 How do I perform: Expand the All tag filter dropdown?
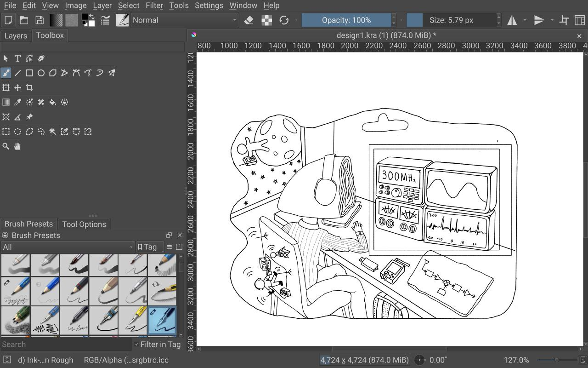[68, 247]
